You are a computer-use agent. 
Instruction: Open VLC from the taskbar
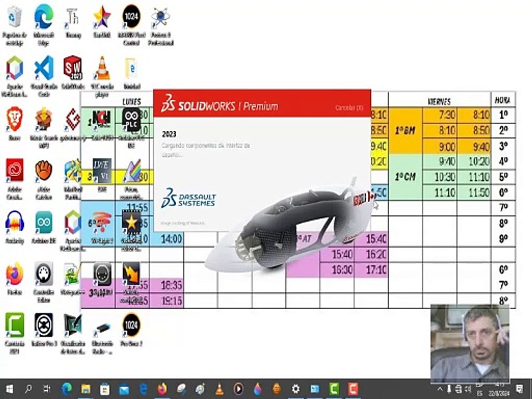click(219, 389)
